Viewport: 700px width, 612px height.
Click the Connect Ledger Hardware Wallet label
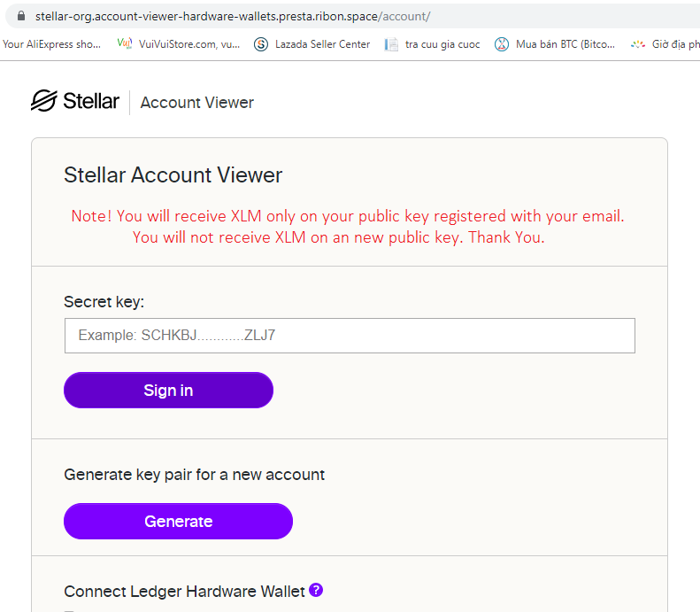pos(184,591)
